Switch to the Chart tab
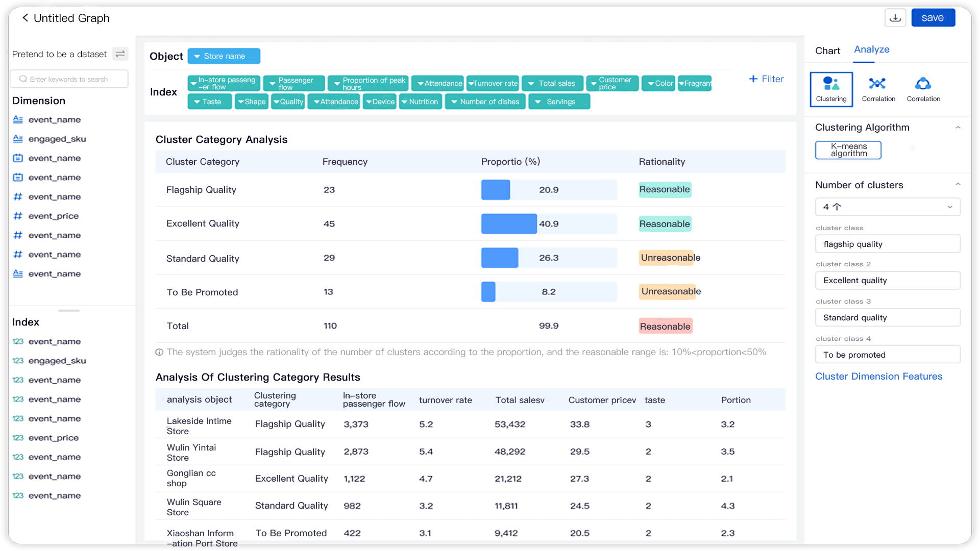 tap(827, 51)
